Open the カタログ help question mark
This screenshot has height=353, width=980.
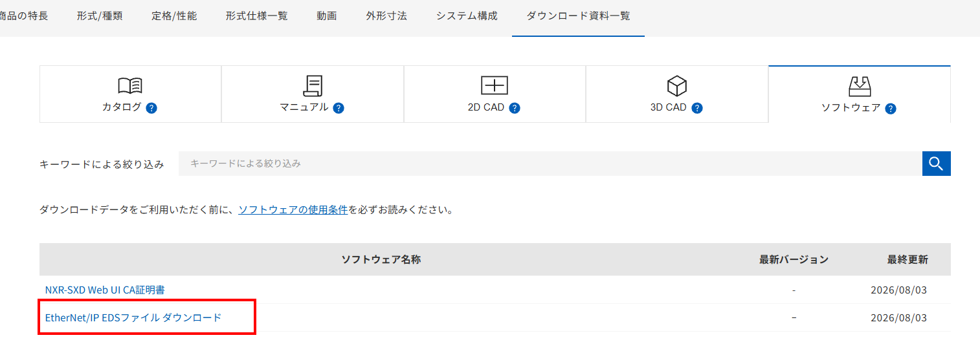[x=151, y=109]
